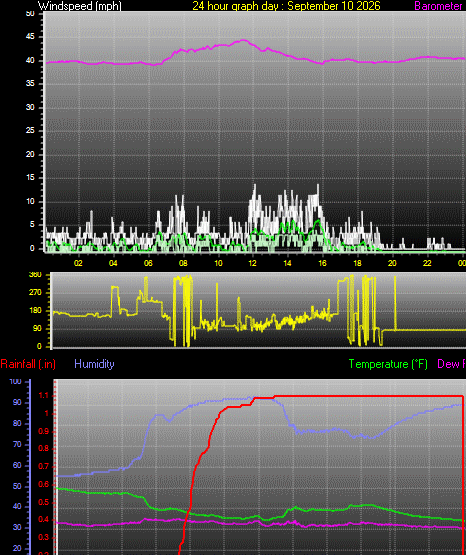
Task: Click the magenta Barometer legend label
Action: tap(439, 6)
